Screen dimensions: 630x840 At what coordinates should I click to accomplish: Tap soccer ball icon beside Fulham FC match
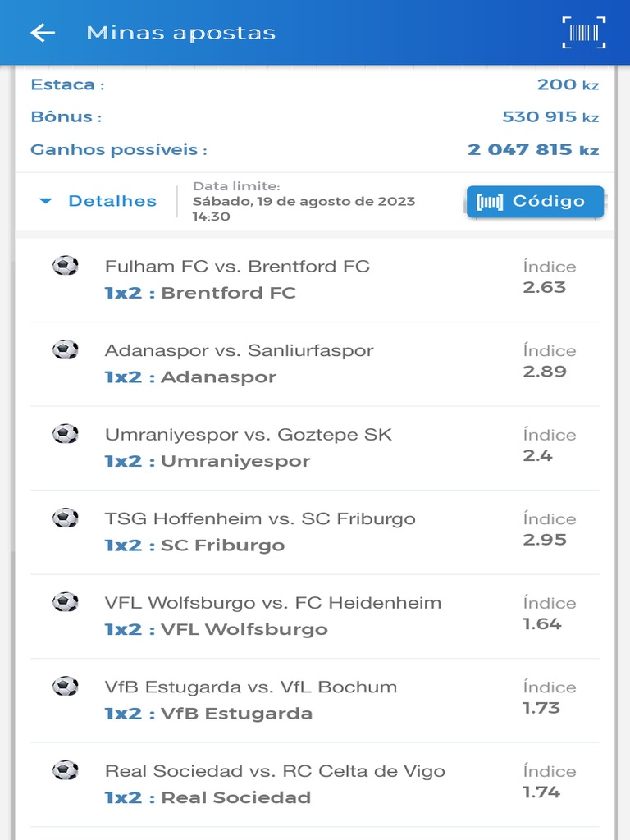(x=66, y=266)
